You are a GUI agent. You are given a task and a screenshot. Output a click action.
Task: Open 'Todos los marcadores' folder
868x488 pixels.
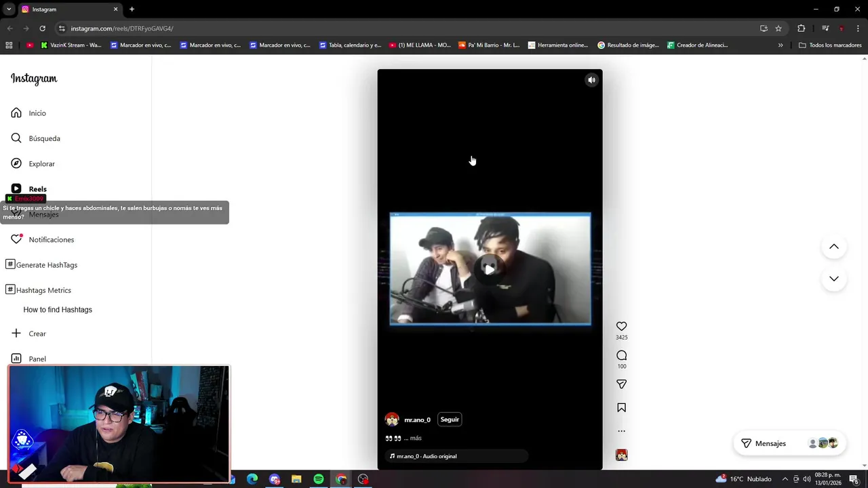tap(830, 45)
